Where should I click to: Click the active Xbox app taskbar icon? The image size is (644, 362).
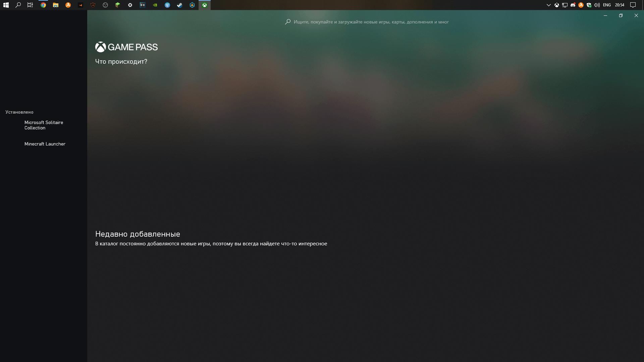tap(205, 5)
